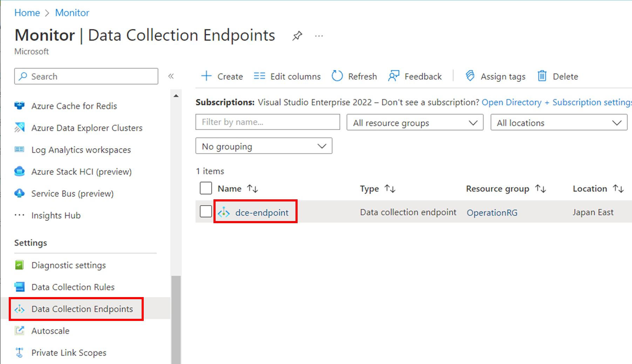Image resolution: width=632 pixels, height=364 pixels.
Task: Refresh the endpoints list
Action: pyautogui.click(x=354, y=76)
